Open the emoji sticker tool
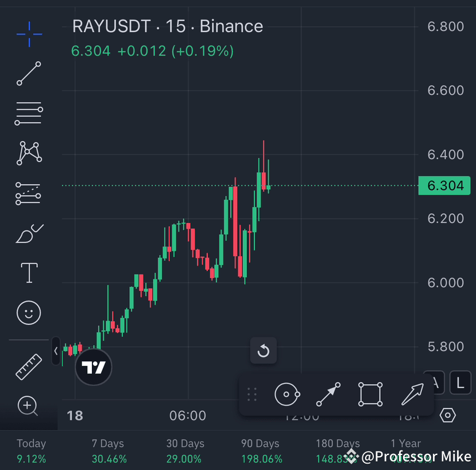 coord(29,313)
